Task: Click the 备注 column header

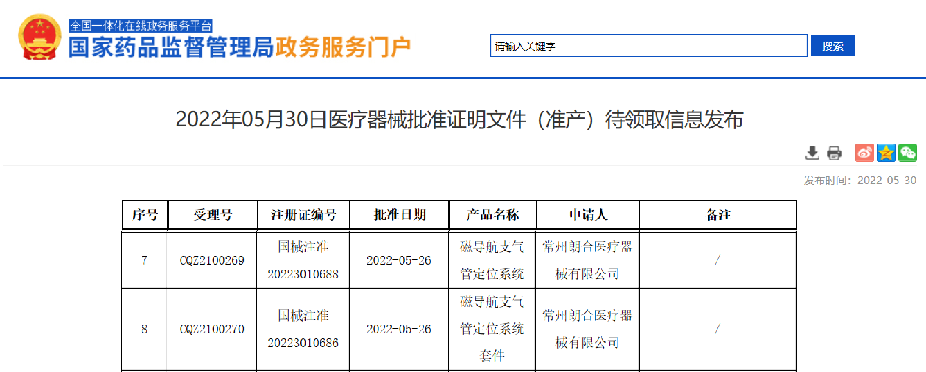Action: click(718, 215)
